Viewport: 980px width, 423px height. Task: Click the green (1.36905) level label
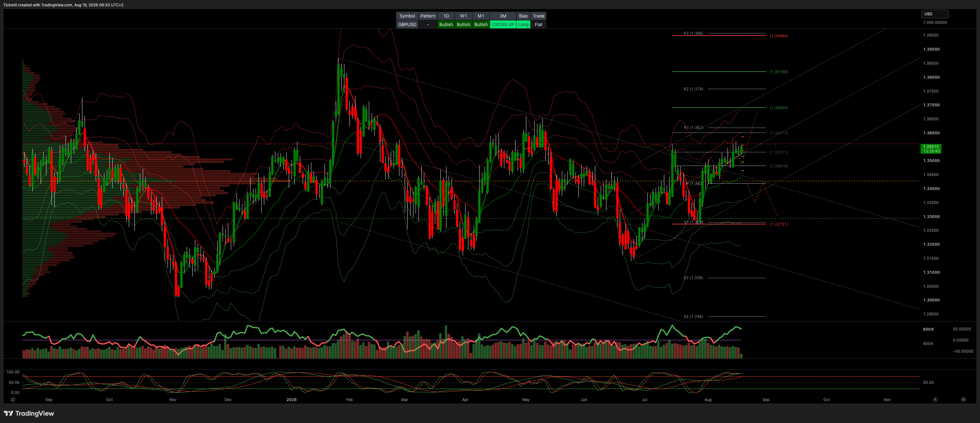coord(778,108)
